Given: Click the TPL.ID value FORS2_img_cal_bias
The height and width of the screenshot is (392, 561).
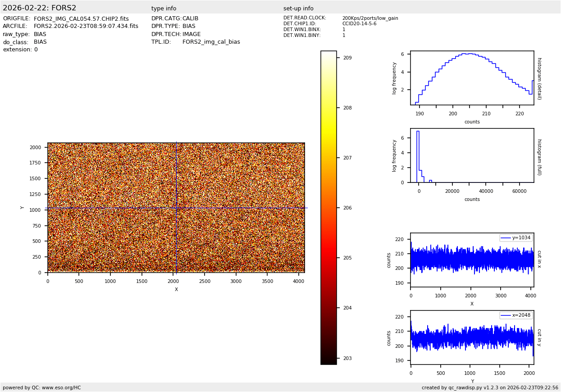Looking at the screenshot, I should [211, 42].
